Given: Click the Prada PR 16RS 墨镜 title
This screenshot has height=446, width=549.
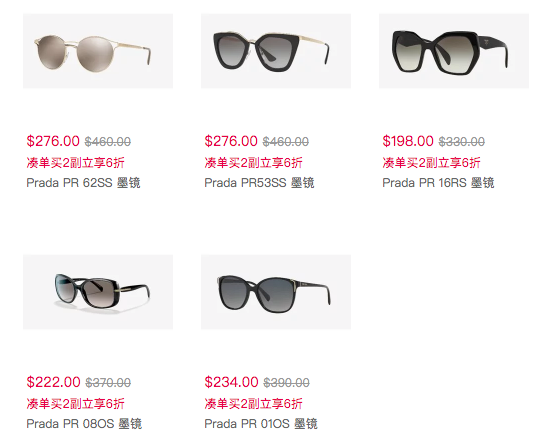Looking at the screenshot, I should (x=438, y=183).
